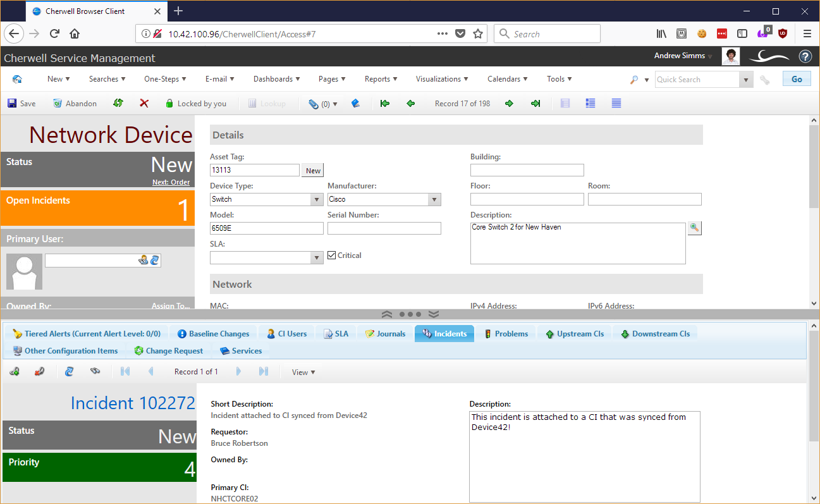Open the Device Type dropdown
Image resolution: width=820 pixels, height=504 pixels.
pyautogui.click(x=317, y=200)
